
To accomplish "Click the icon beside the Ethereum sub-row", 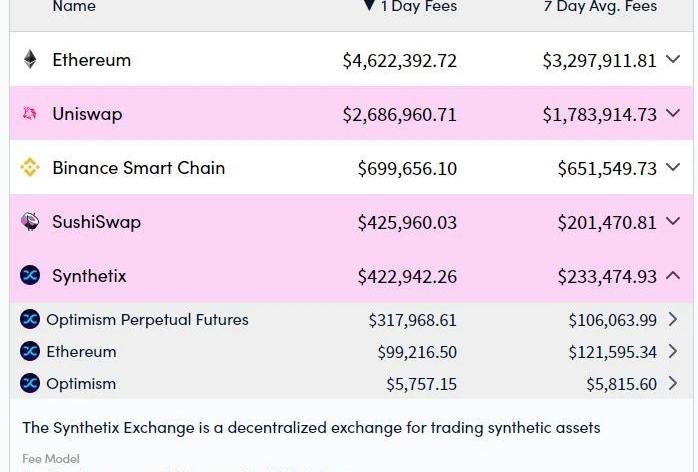I will tap(30, 352).
